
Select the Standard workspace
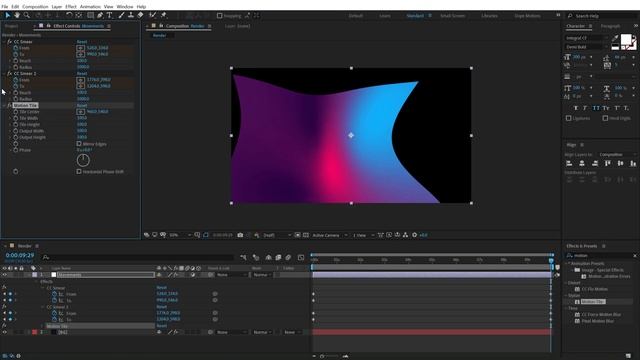[415, 16]
